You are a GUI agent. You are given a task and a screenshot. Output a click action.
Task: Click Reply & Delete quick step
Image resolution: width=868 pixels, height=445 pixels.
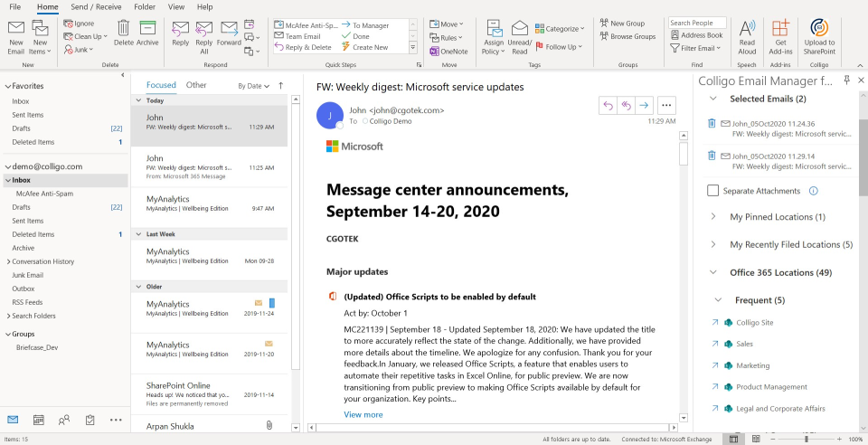tap(303, 48)
